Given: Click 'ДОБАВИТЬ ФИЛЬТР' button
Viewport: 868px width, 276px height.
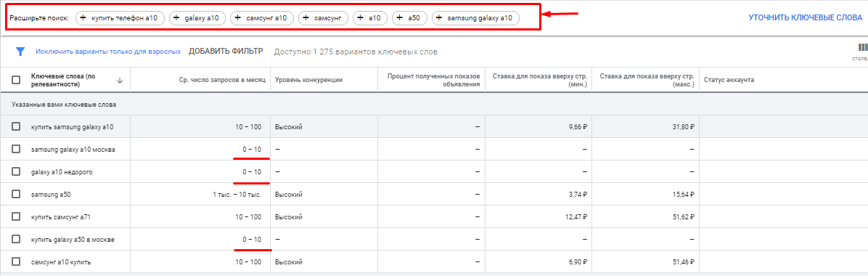Looking at the screenshot, I should click(226, 52).
